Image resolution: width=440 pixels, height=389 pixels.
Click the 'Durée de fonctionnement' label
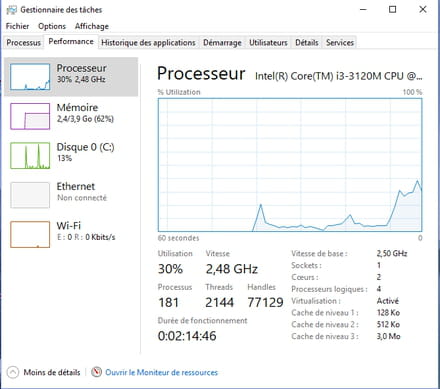click(203, 321)
